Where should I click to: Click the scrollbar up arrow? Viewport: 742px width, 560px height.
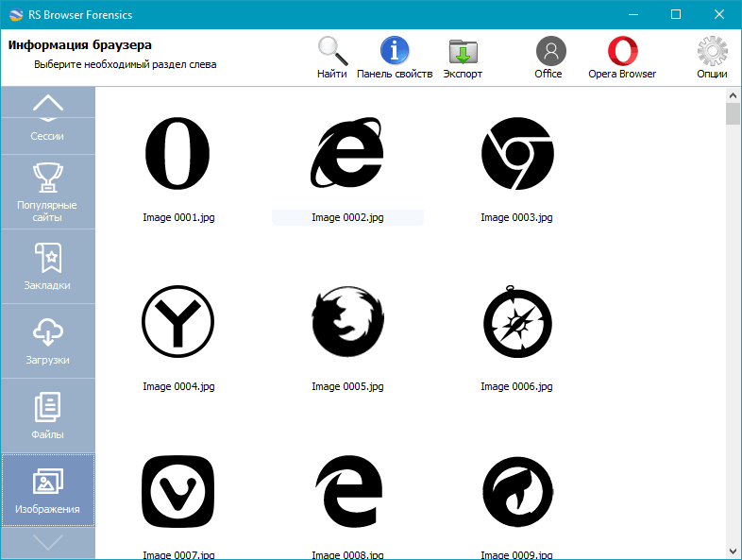(733, 95)
